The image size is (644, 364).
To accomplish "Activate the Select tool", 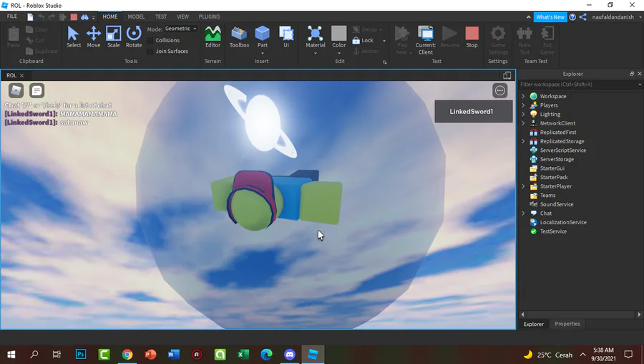I will coord(74,37).
